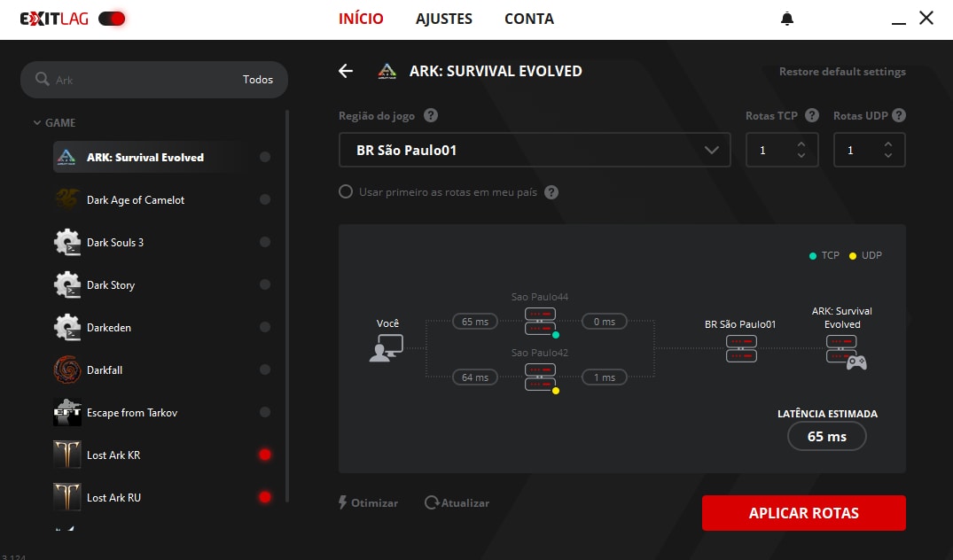Click the help icon beside Região do jogo
This screenshot has height=560, width=953.
point(431,116)
